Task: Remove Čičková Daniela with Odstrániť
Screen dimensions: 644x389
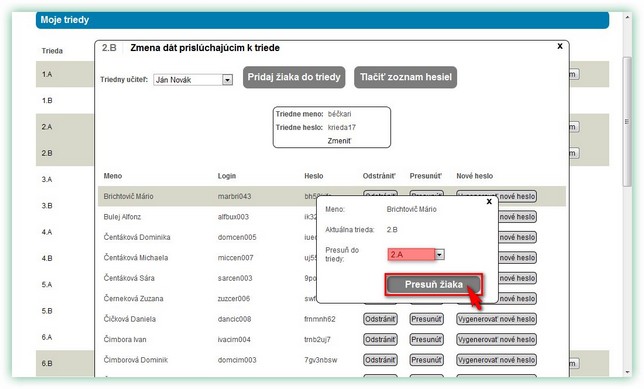Action: tap(380, 319)
